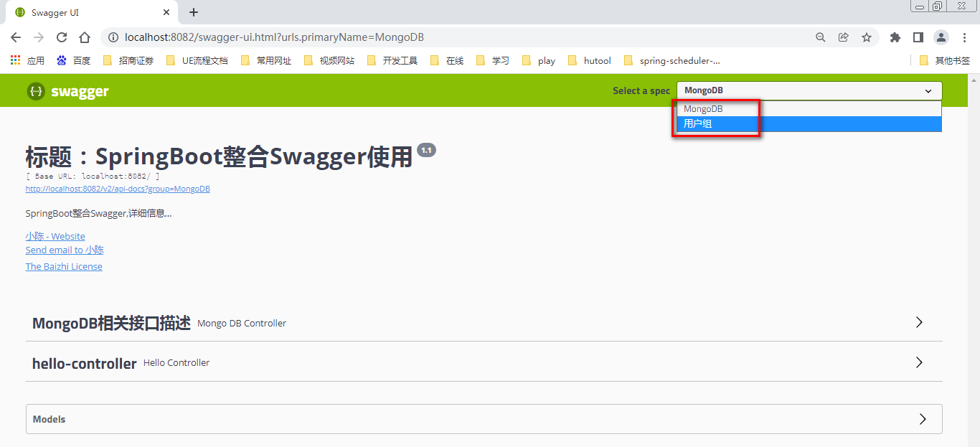Open the Chrome profile avatar
980x447 pixels.
[941, 37]
